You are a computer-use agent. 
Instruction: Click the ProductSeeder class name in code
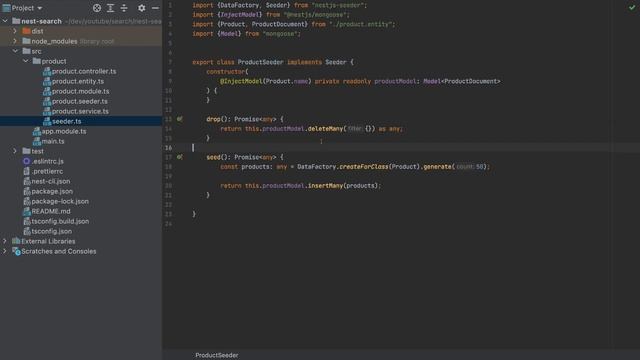coord(260,62)
